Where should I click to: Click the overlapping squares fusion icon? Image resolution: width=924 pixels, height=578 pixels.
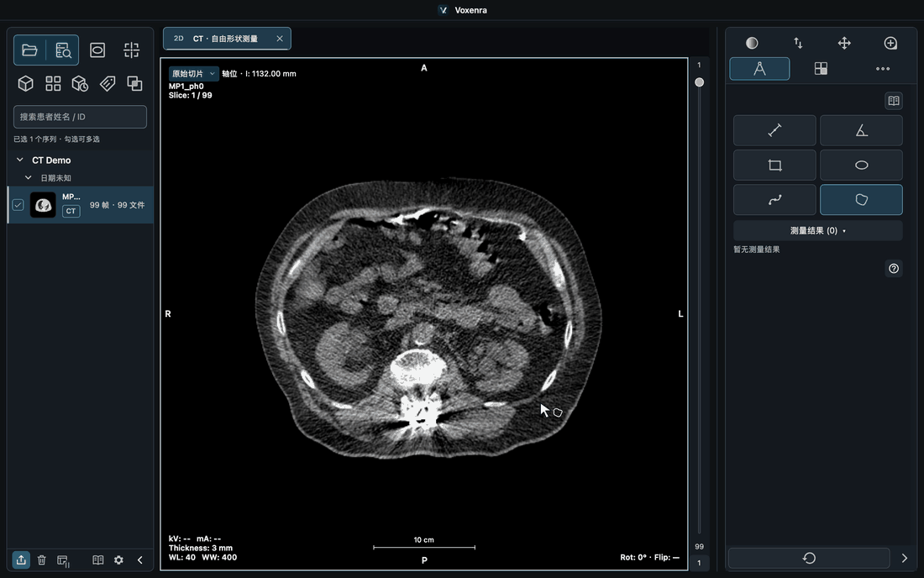[x=134, y=84]
